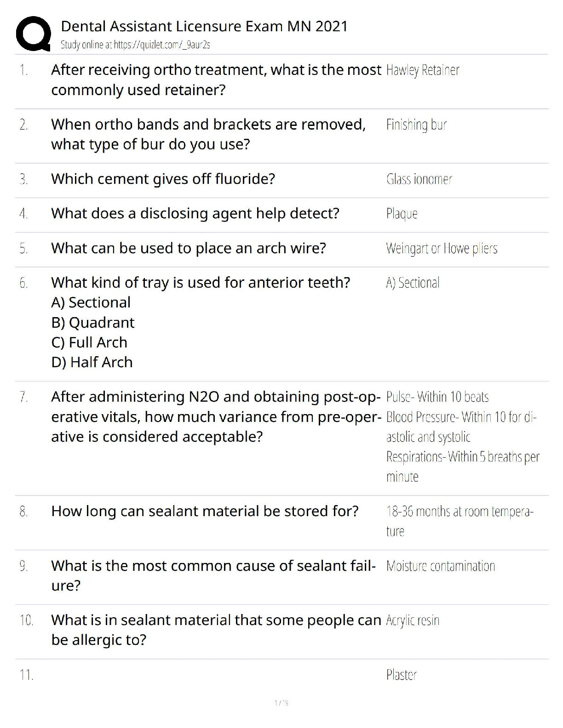
Task: Click the Plaque answer text
Action: 402,214
